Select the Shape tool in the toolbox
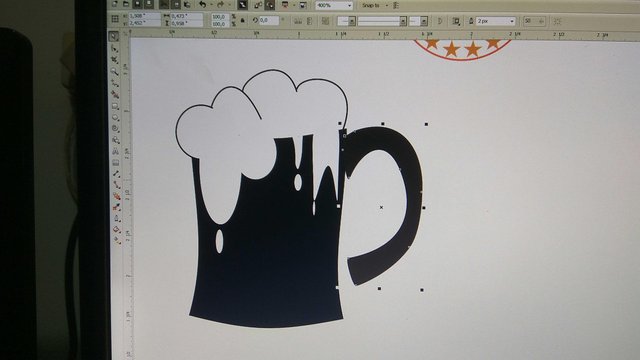This screenshot has width=640, height=360. [114, 49]
